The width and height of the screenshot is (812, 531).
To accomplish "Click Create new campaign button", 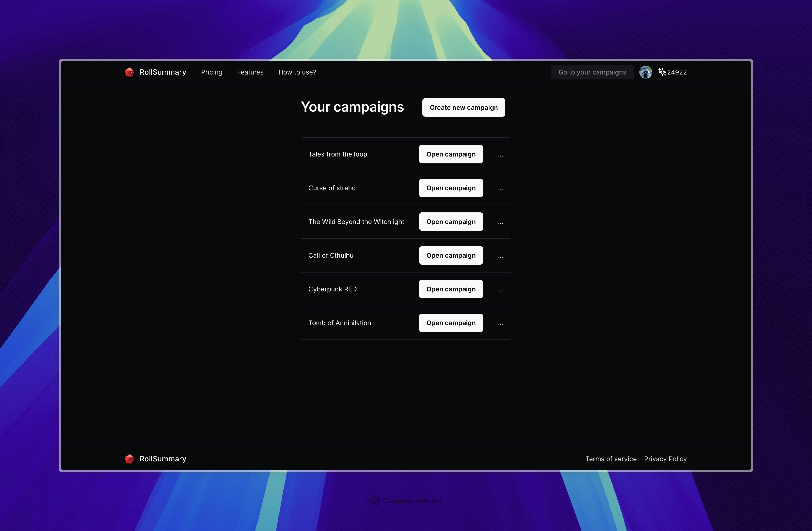I will [x=463, y=107].
